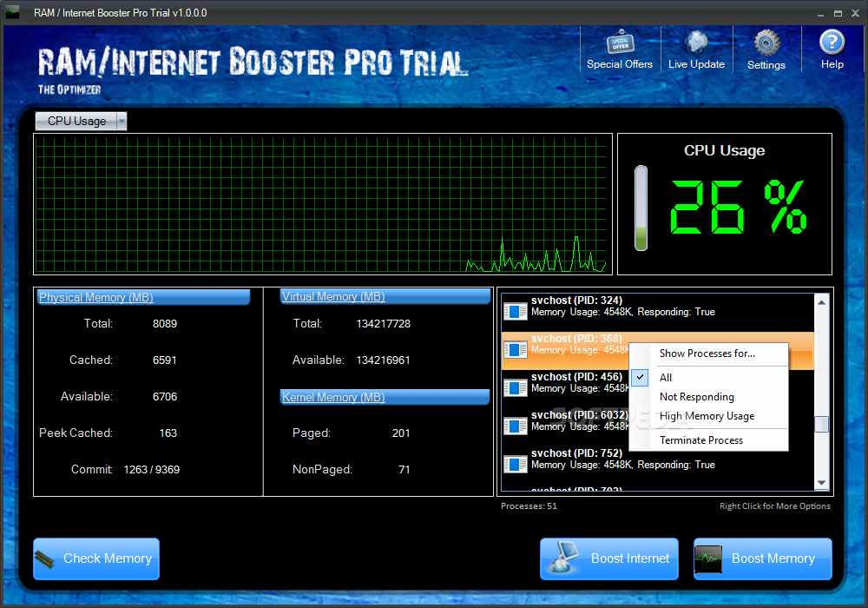Image resolution: width=868 pixels, height=608 pixels.
Task: Maximize the booster window
Action: point(838,13)
